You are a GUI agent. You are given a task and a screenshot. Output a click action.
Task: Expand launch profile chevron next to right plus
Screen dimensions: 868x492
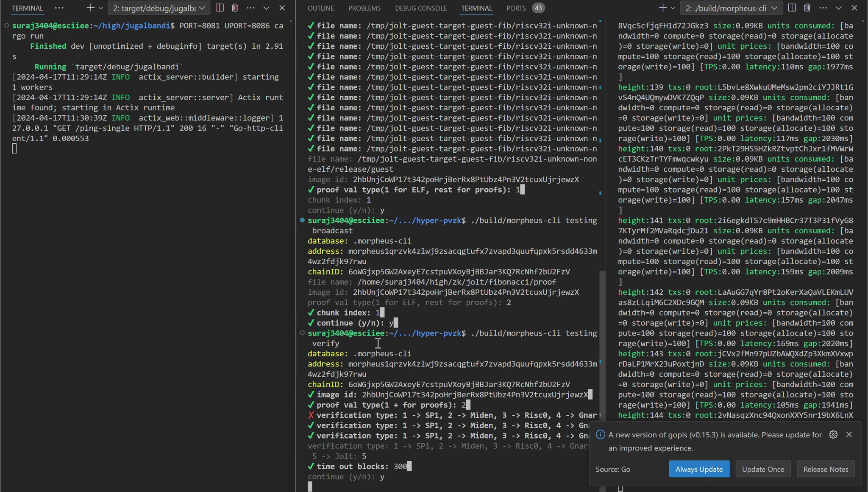click(673, 8)
